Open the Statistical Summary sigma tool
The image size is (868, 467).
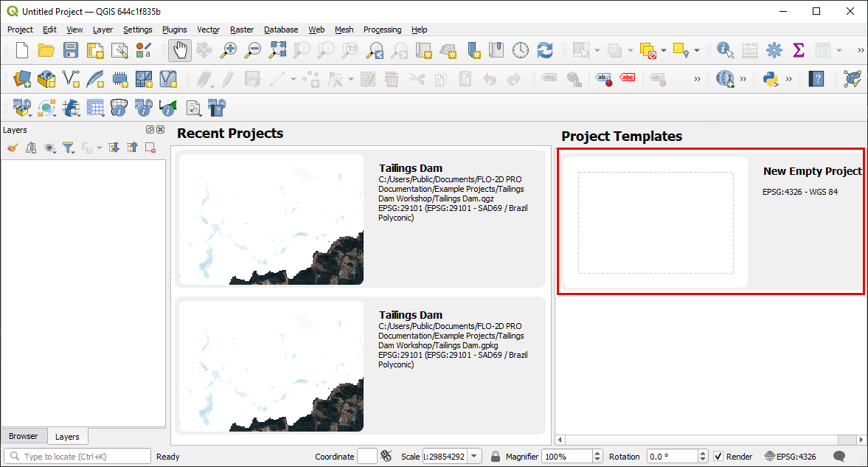pyautogui.click(x=798, y=50)
